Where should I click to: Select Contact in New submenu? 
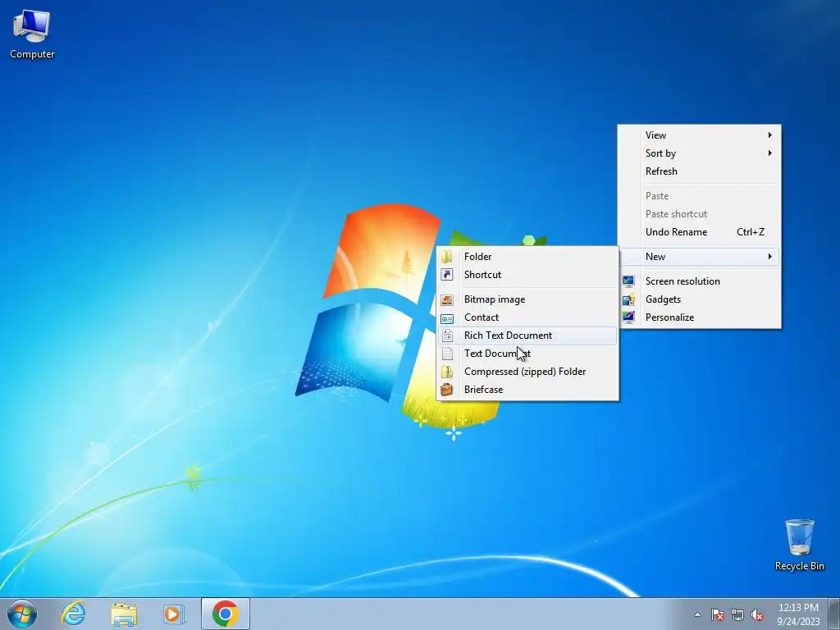coord(527,317)
